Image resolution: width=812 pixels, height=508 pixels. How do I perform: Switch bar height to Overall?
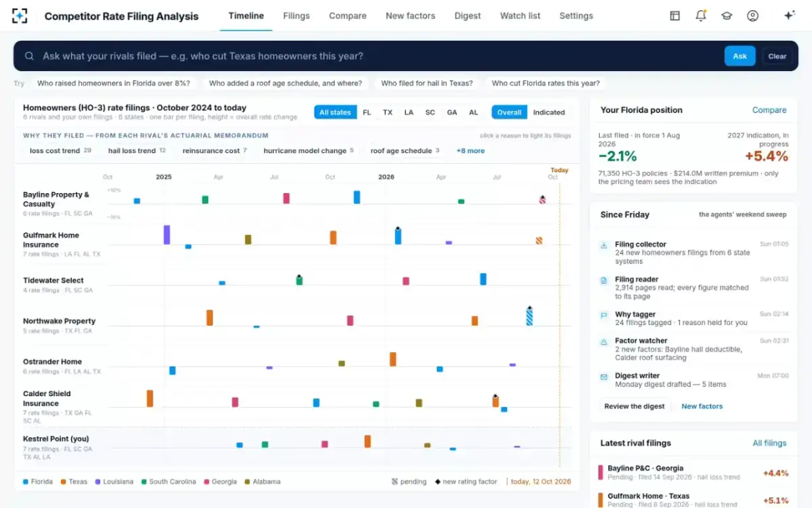click(x=510, y=112)
